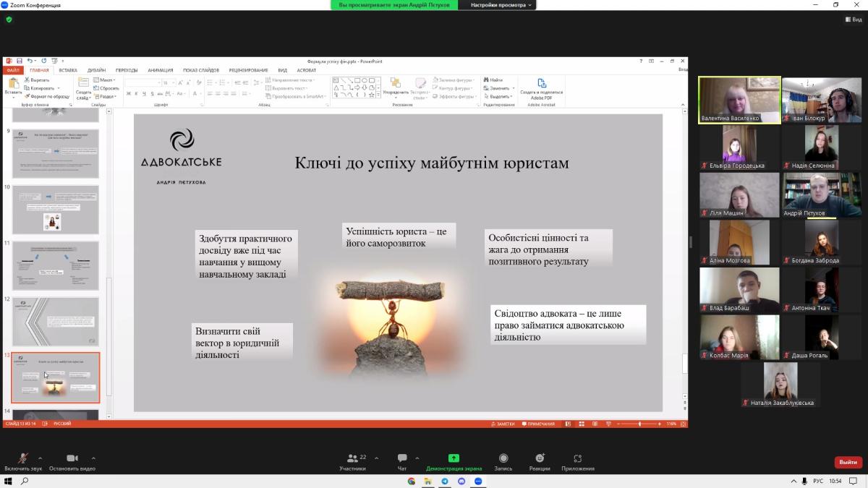Expand audio options arrow beside microphone
Screen dimensions: 868x488
(x=40, y=458)
